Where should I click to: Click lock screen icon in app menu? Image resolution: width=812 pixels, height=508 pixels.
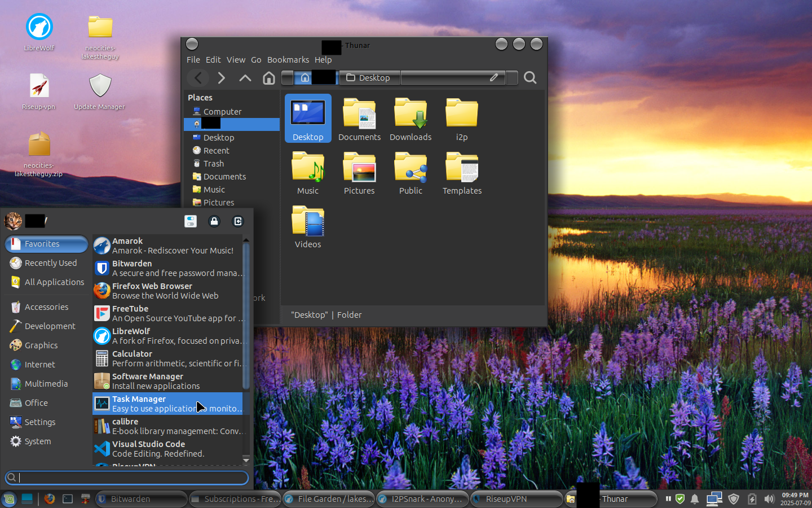coord(214,221)
